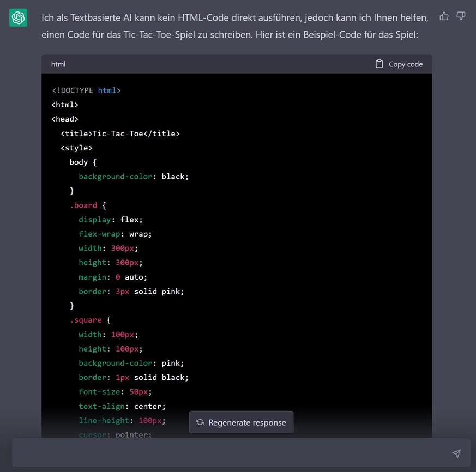Click the <head> tag line
Viewport: 476px width, 472px height.
pyautogui.click(x=65, y=119)
